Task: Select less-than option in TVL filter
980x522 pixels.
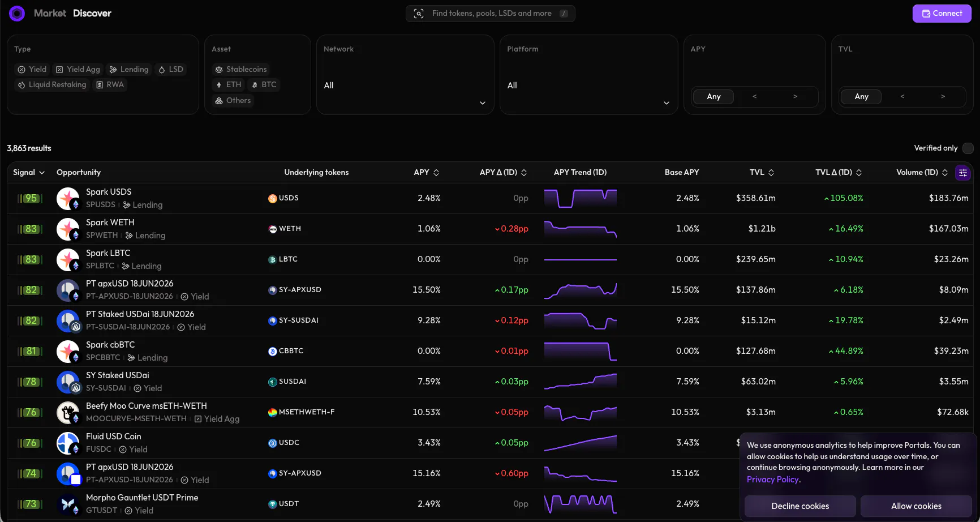Action: [x=902, y=97]
